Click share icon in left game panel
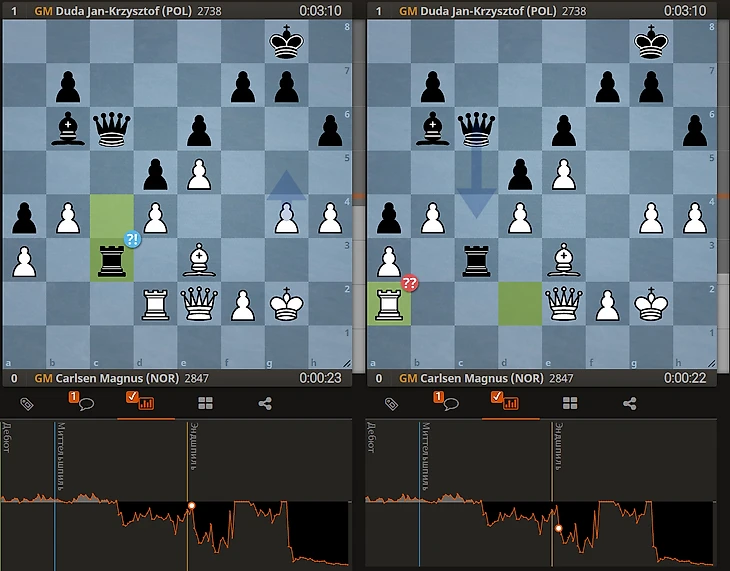 (x=265, y=404)
